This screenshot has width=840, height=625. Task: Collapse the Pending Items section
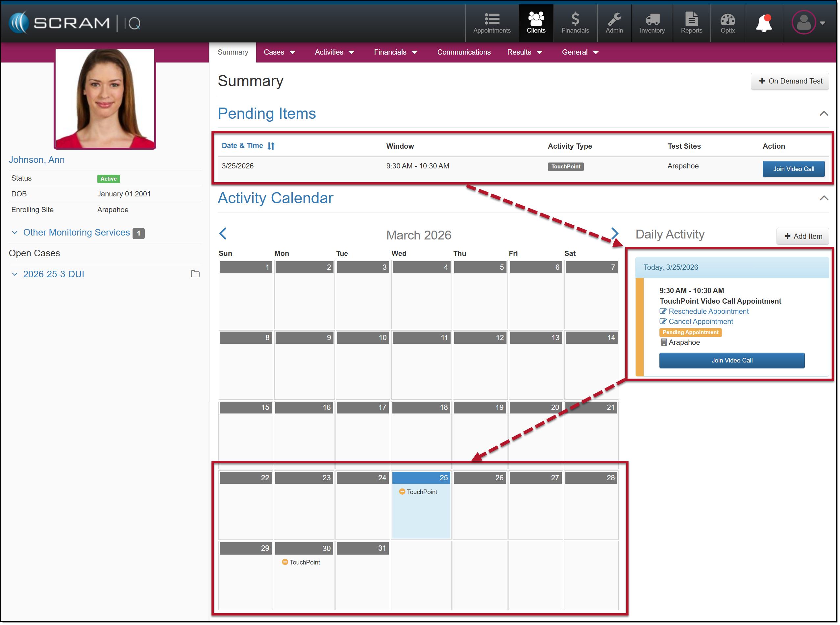[x=824, y=113]
